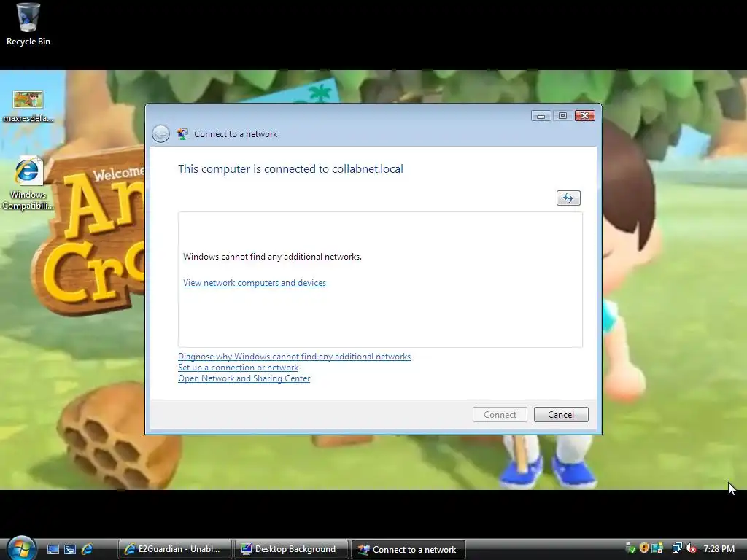
Task: Launch Internet Explorer from Quick Launch
Action: tap(88, 549)
